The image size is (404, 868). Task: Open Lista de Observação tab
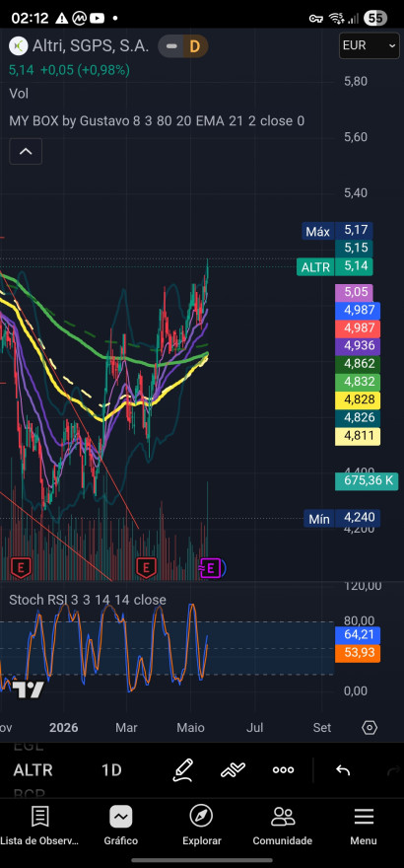[x=39, y=827]
